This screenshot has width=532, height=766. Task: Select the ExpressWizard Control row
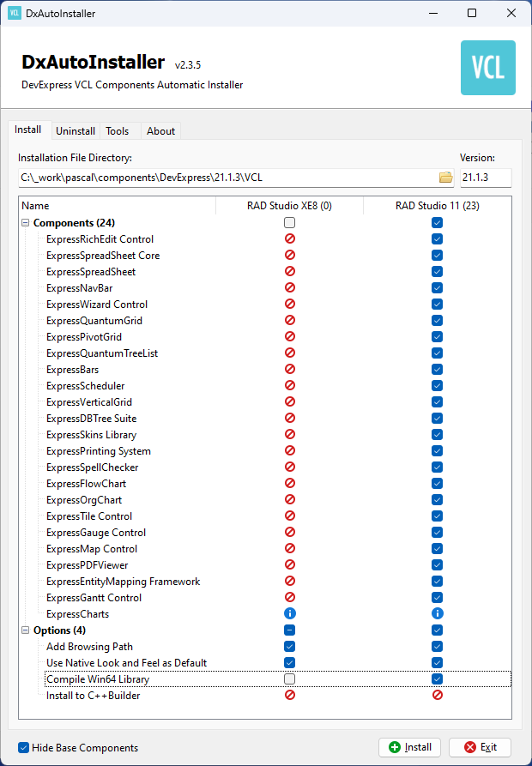tap(265, 304)
